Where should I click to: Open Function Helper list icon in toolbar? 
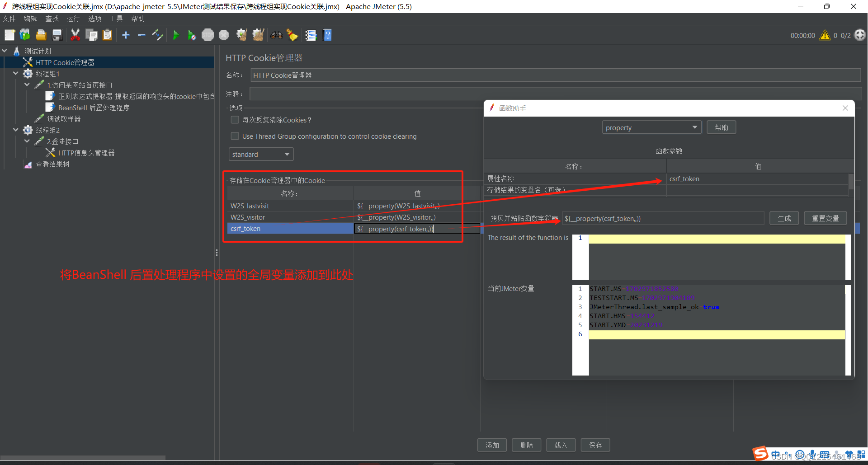pyautogui.click(x=311, y=35)
